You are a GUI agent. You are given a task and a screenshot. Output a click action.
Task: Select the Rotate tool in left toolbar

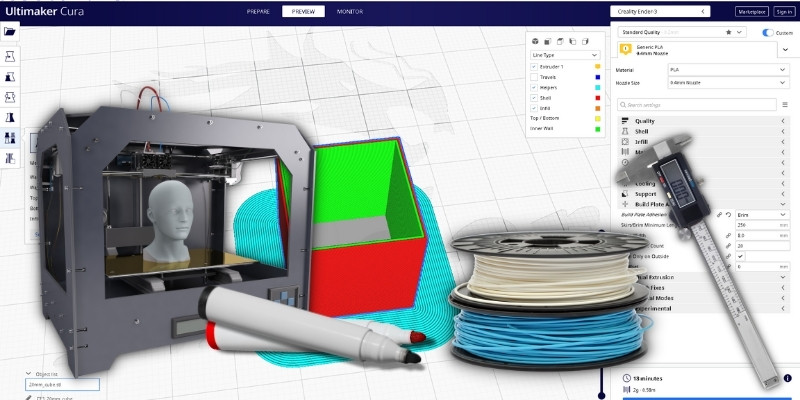coord(11,97)
